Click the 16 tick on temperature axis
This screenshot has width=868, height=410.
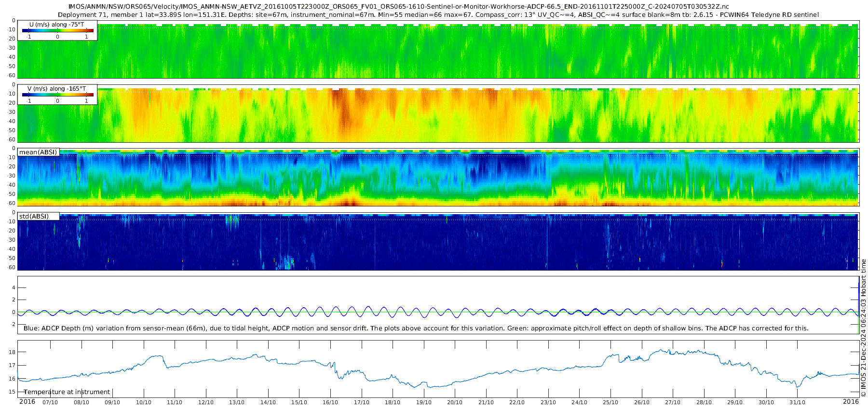click(x=12, y=379)
